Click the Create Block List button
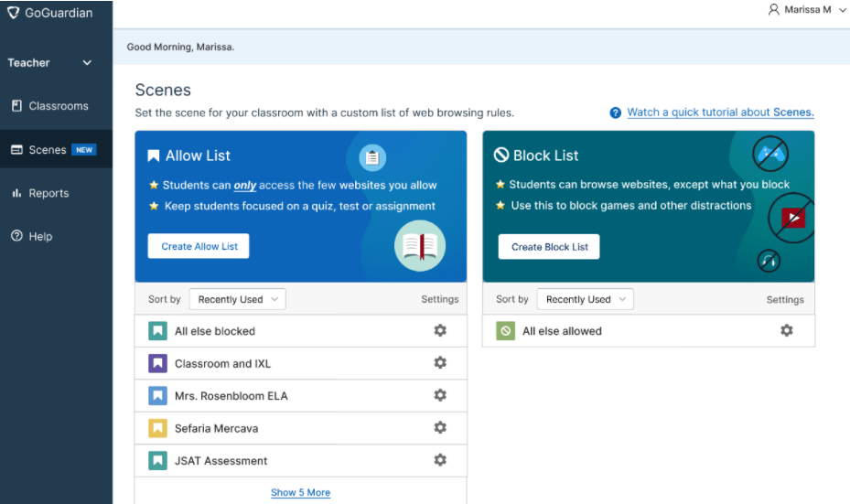This screenshot has height=504, width=850. (x=549, y=247)
